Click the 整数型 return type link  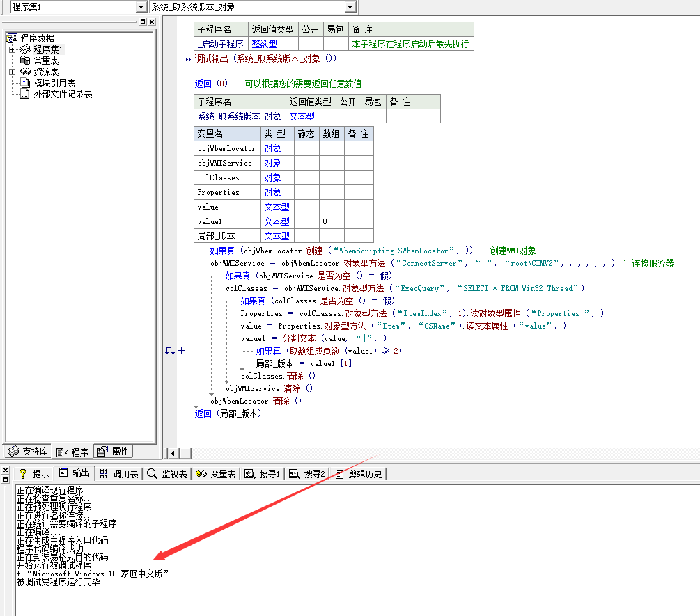pos(264,43)
